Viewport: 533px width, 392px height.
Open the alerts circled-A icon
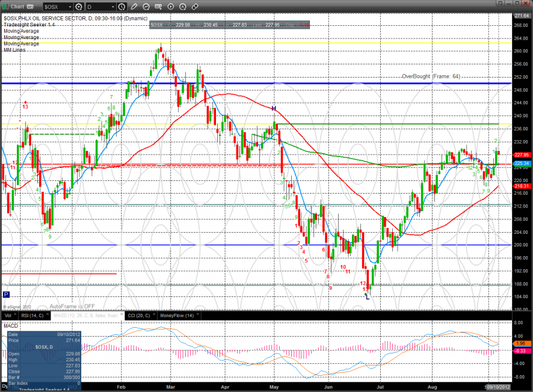183,7
